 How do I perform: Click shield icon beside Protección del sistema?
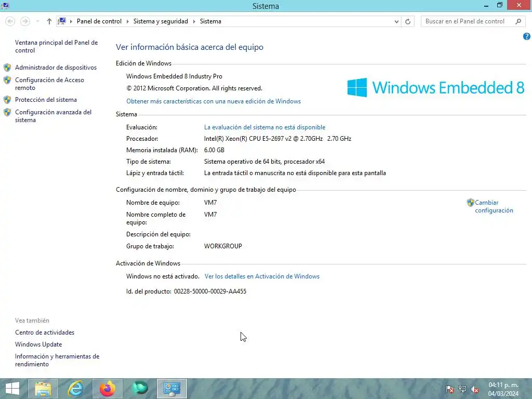(x=7, y=100)
